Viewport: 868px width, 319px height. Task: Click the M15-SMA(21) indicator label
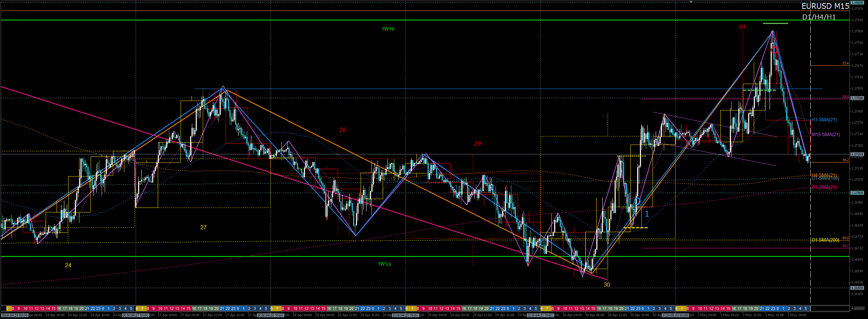tap(826, 134)
